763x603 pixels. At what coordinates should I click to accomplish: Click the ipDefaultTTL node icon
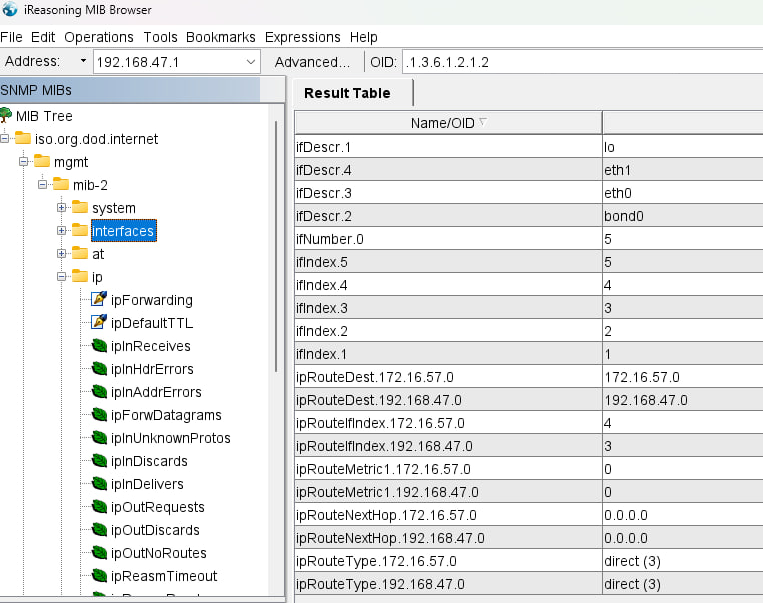99,323
